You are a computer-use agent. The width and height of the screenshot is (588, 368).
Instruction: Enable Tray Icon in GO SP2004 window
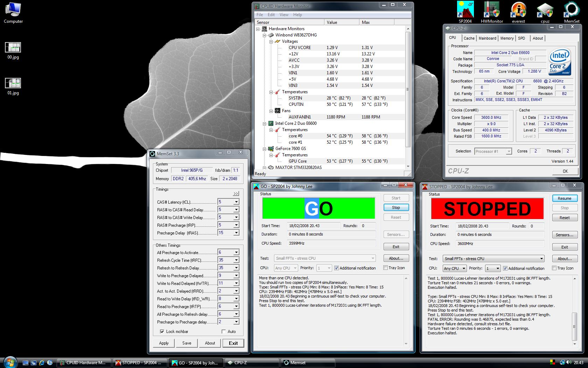(385, 268)
